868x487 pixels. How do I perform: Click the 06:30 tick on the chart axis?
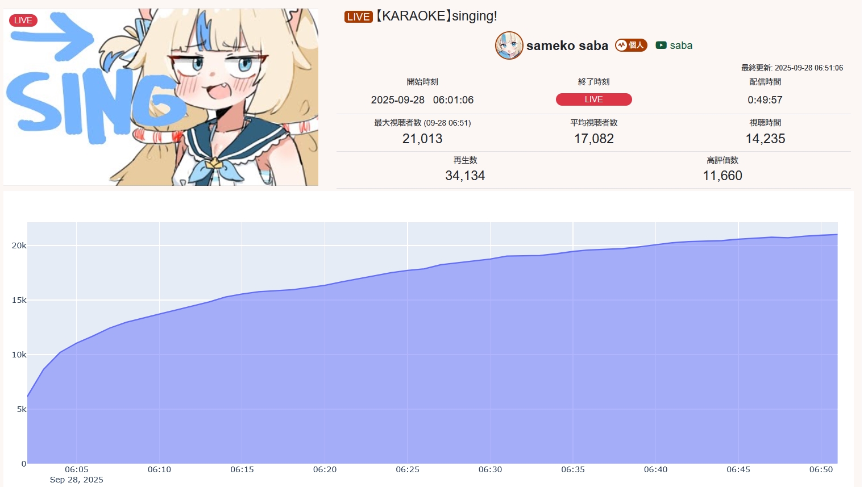click(x=490, y=469)
